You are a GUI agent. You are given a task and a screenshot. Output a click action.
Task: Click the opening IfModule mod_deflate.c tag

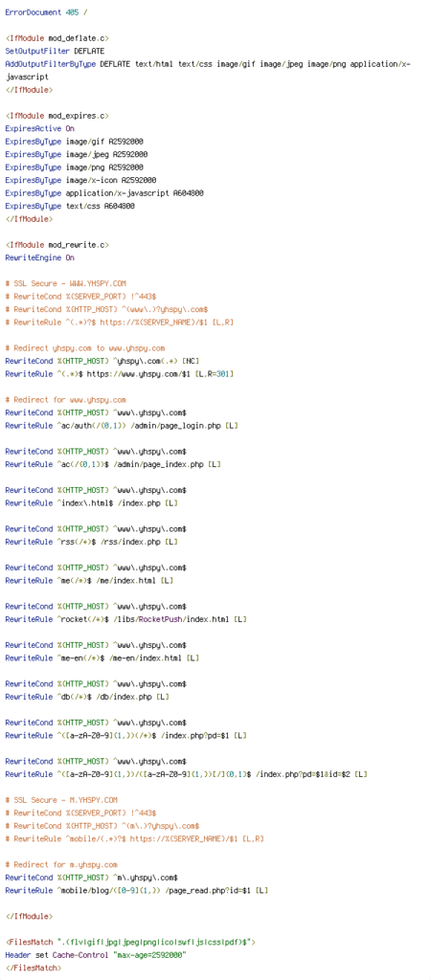[57, 38]
